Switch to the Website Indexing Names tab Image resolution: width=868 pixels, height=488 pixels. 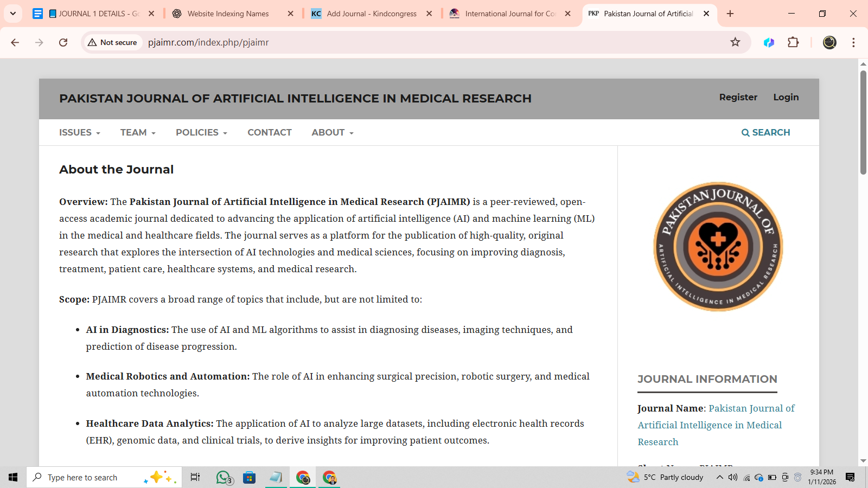(228, 14)
